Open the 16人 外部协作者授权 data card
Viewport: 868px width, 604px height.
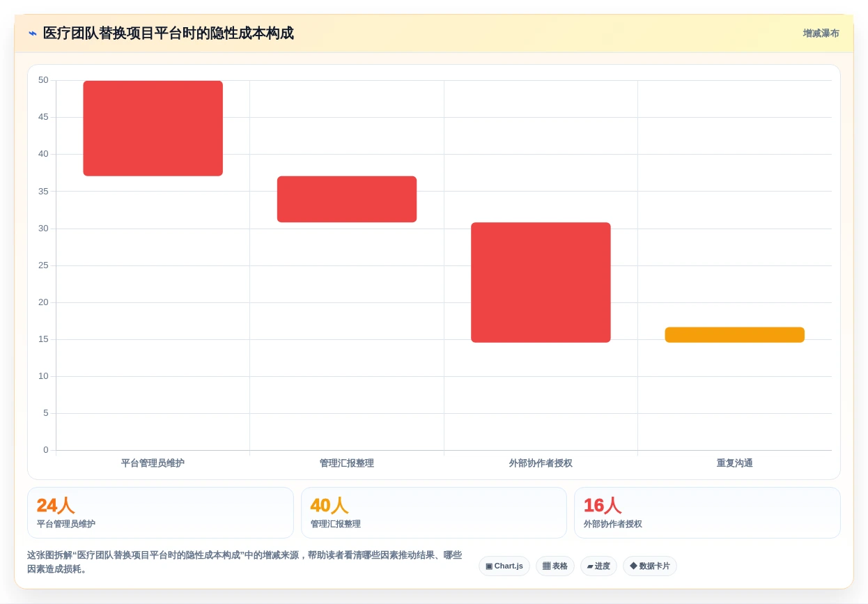point(707,513)
